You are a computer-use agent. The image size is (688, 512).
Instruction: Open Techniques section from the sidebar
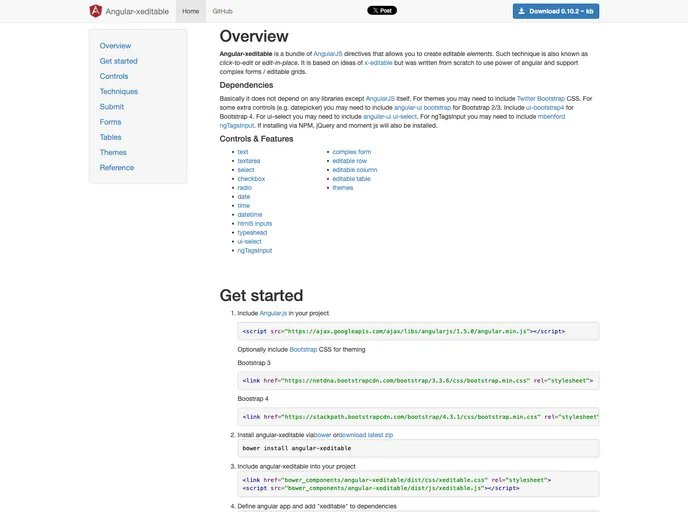[x=118, y=91]
